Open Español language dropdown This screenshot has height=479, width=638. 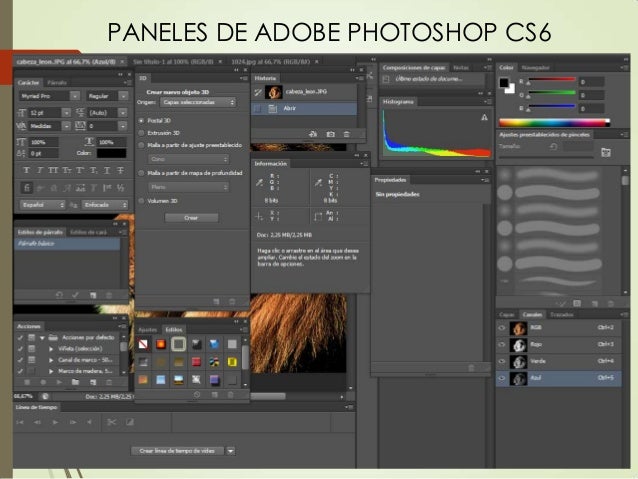pyautogui.click(x=42, y=205)
